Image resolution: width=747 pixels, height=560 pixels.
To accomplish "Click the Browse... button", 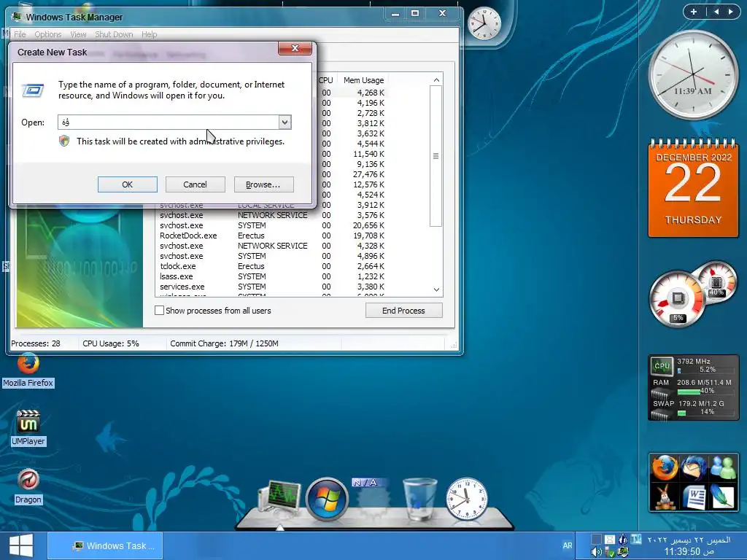I will (263, 184).
